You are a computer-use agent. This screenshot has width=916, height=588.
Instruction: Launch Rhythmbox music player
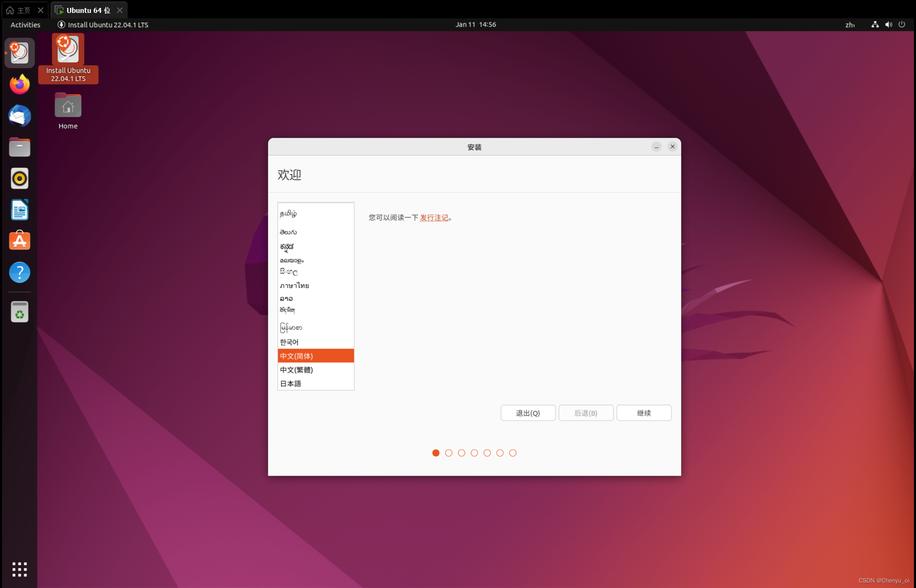[20, 178]
